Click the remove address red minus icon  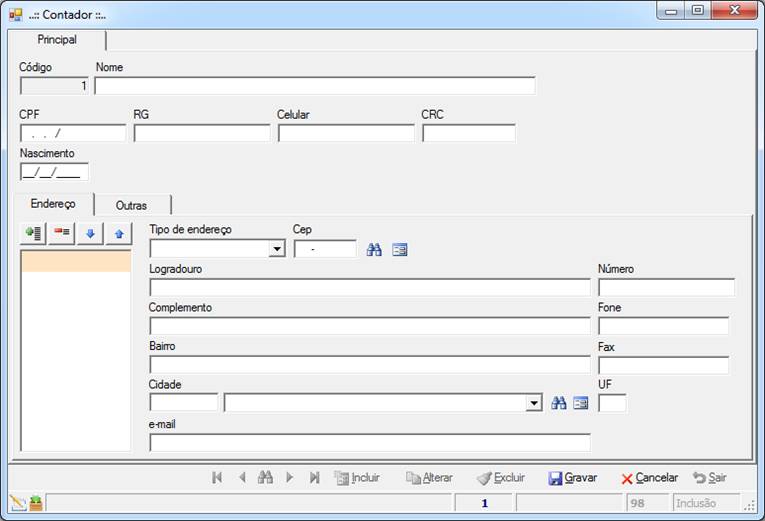tap(62, 233)
